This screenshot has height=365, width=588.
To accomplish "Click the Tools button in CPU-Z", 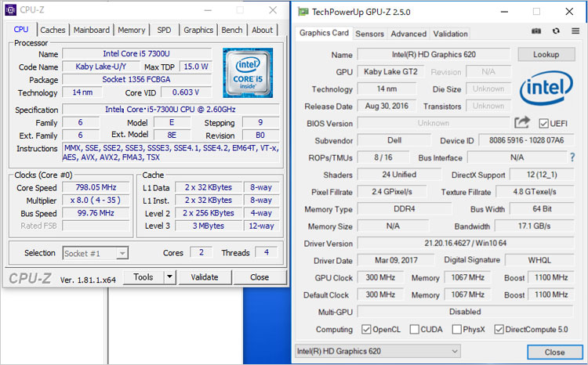I will click(x=143, y=277).
